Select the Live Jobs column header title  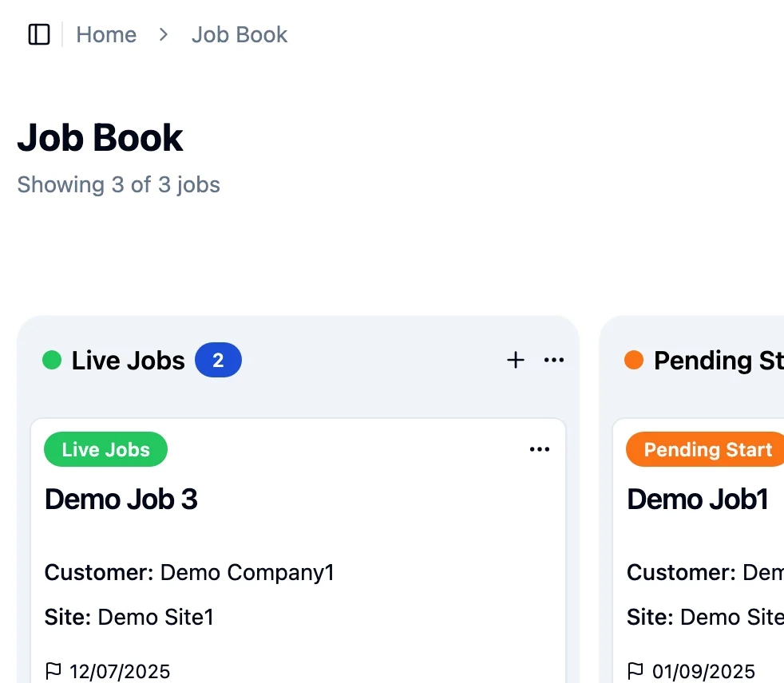tap(129, 360)
